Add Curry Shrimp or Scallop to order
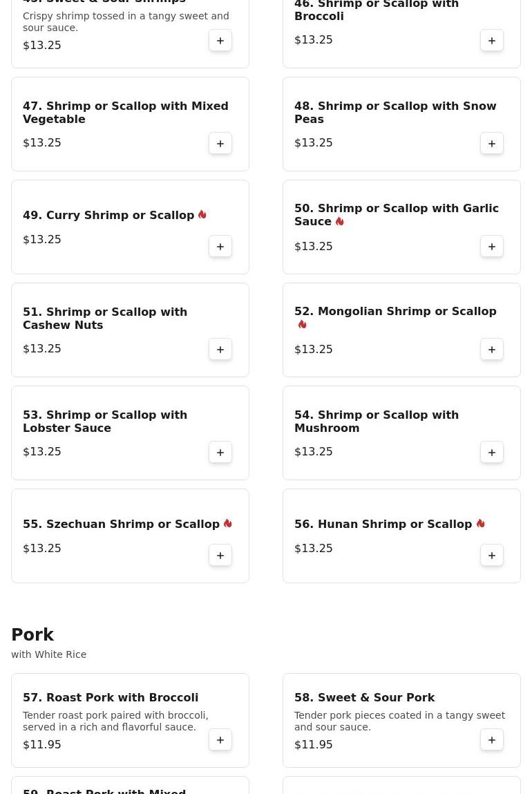532x794 pixels. click(220, 247)
